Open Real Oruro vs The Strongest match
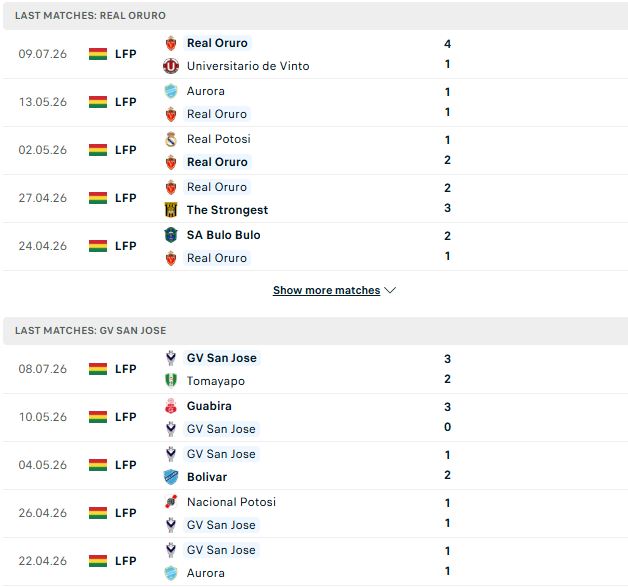This screenshot has width=628, height=587. pyautogui.click(x=314, y=199)
